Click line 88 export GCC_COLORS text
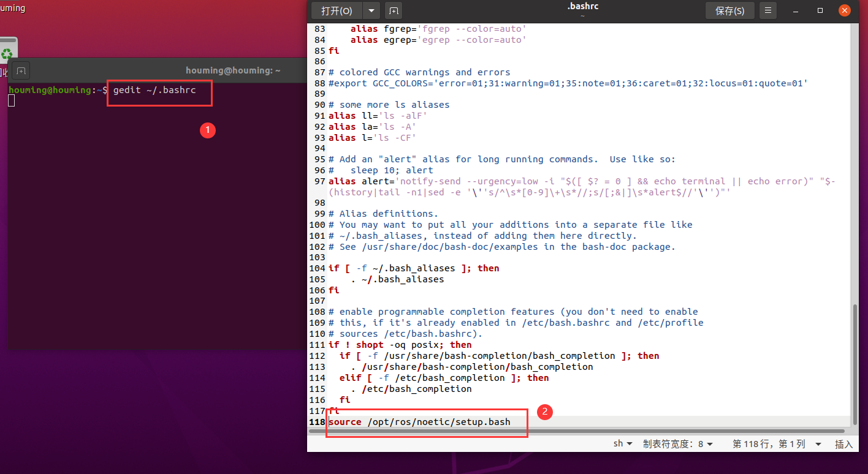Screen dimensions: 868x474 [568, 83]
